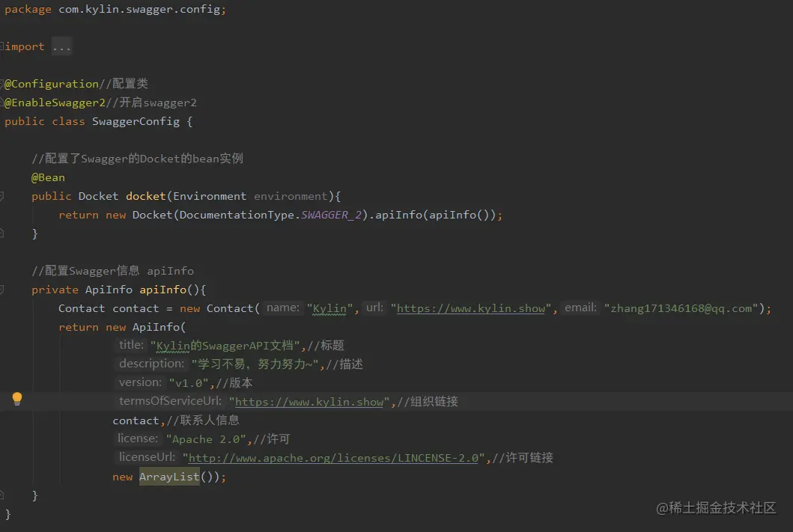
Task: Click the apiInfo() call inside .apiInfo()
Action: tap(459, 215)
